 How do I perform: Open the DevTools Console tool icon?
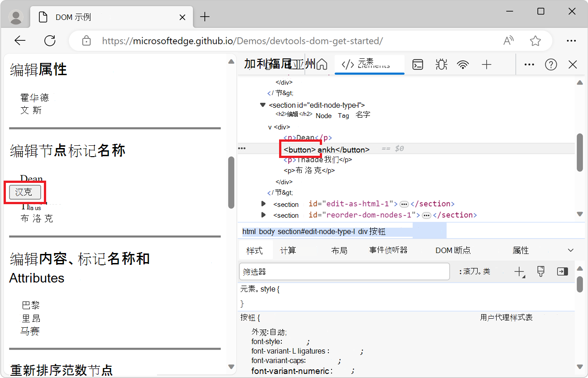(x=418, y=65)
